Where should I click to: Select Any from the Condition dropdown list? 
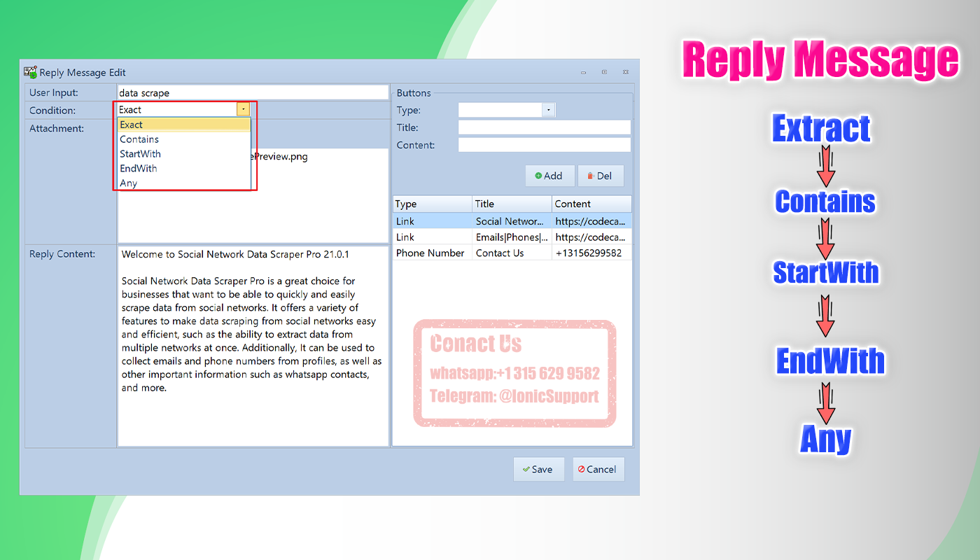[129, 183]
